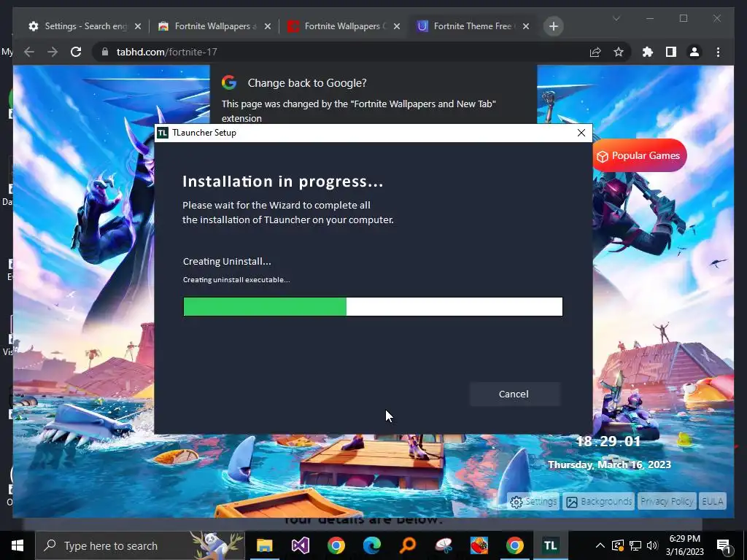Click the Thursday, March 16, 2023 date
Image resolution: width=747 pixels, height=560 pixels.
pos(609,464)
